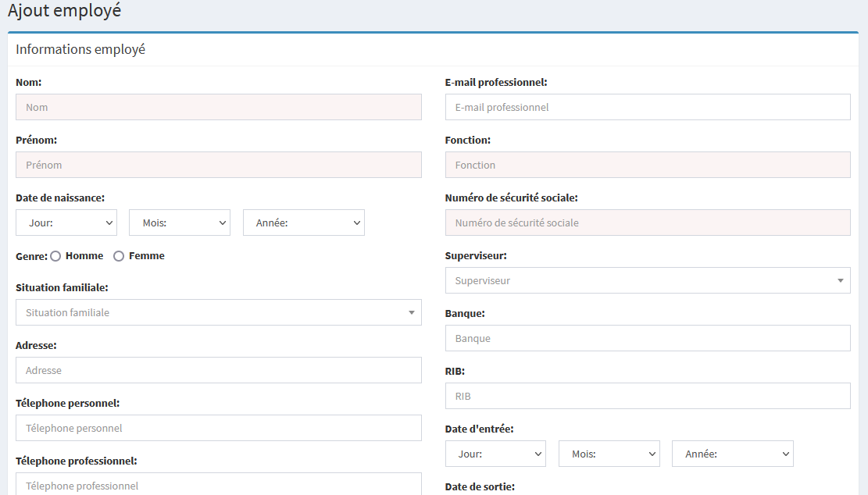Click Numéro de sécurité sociale field
868x495 pixels.
[647, 223]
